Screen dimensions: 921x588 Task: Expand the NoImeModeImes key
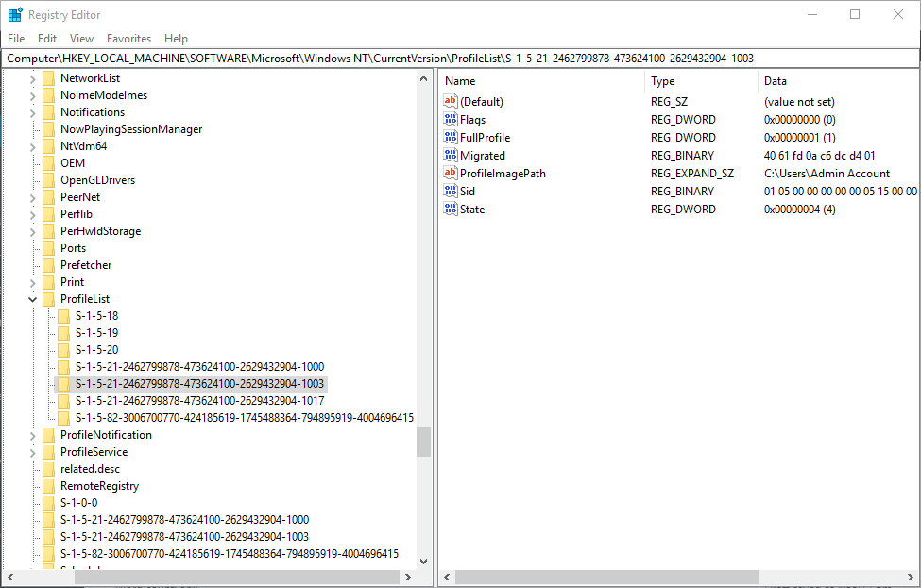pyautogui.click(x=33, y=95)
